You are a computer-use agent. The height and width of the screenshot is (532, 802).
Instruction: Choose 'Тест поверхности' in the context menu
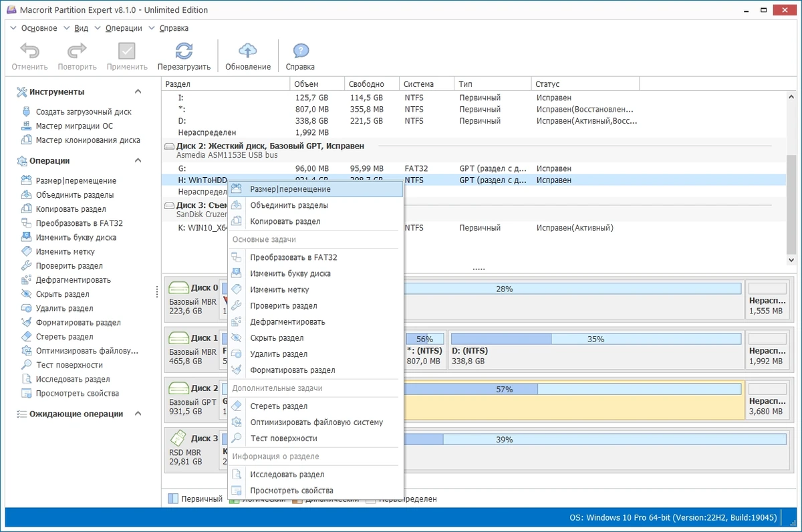click(x=315, y=438)
